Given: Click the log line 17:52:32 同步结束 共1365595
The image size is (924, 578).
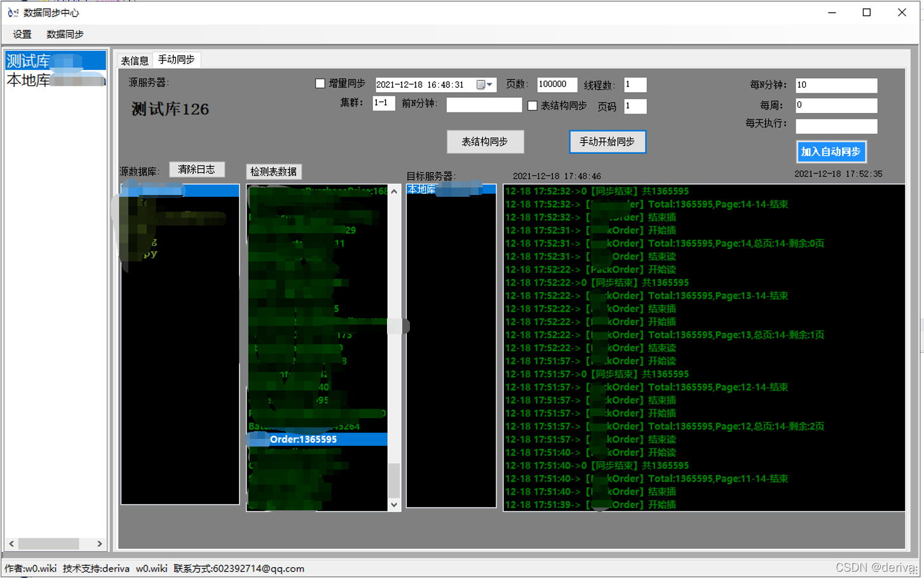Looking at the screenshot, I should coord(597,191).
